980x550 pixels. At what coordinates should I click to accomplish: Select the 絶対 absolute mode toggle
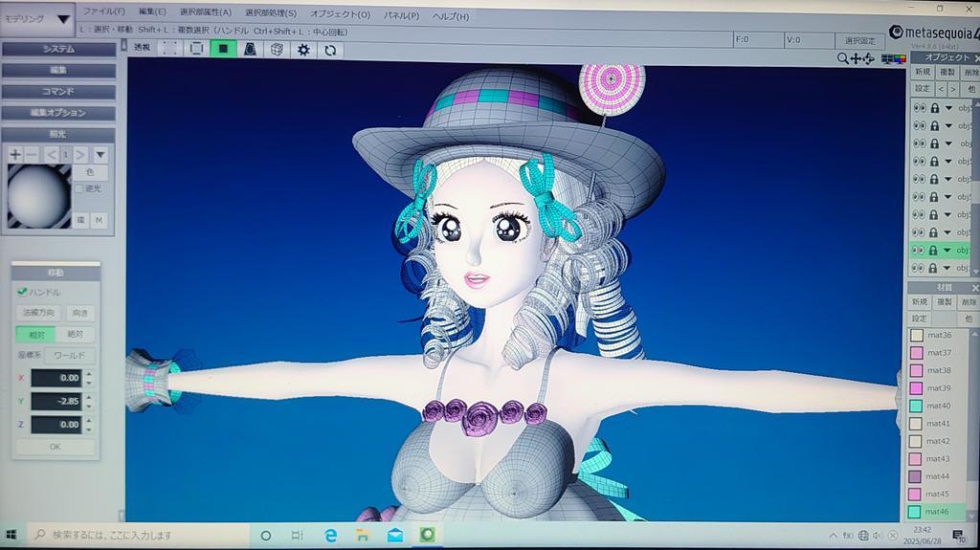75,335
